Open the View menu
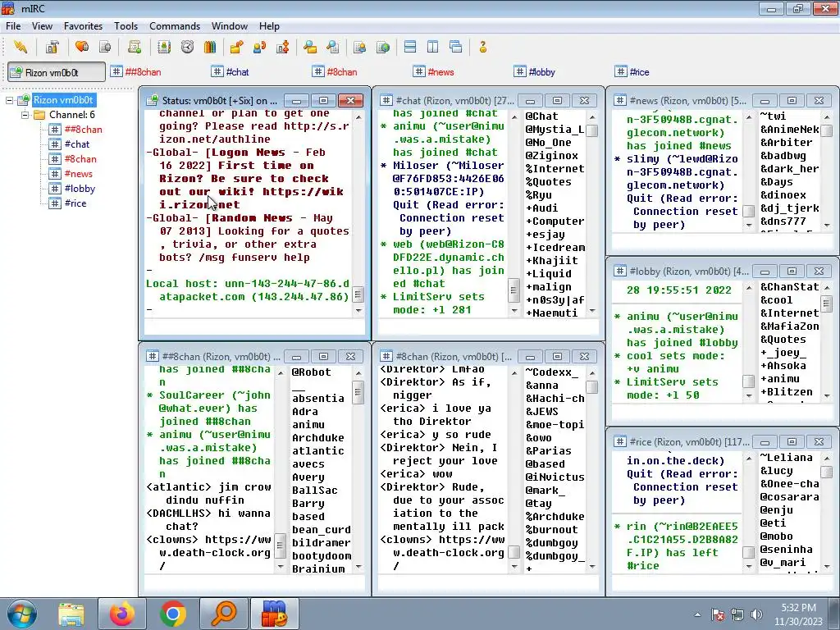This screenshot has height=630, width=840. click(x=42, y=26)
